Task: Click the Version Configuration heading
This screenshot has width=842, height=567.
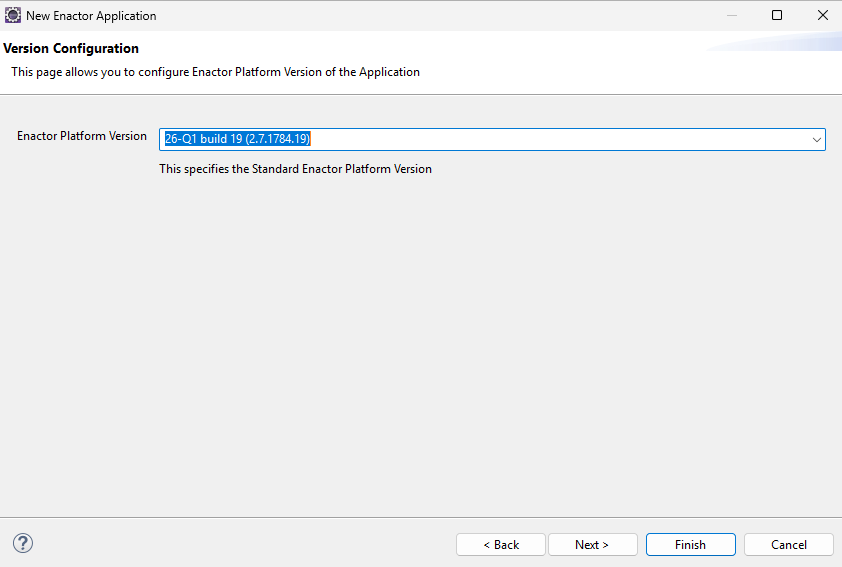Action: click(71, 49)
